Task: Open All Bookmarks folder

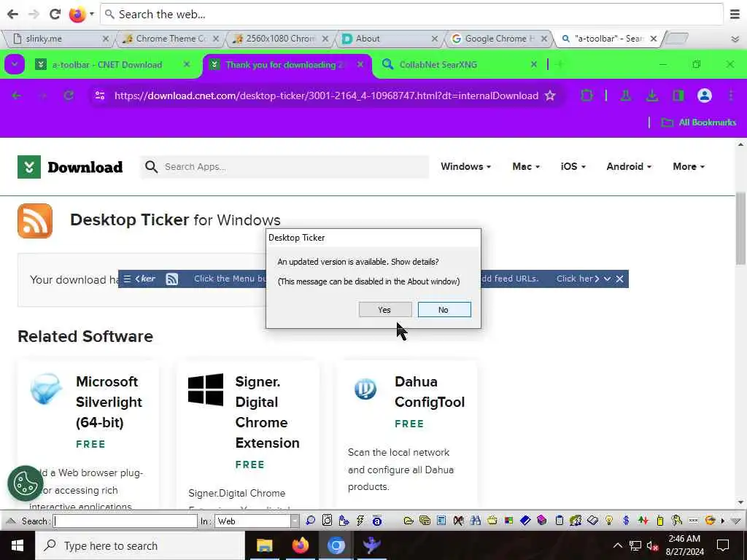Action: [x=699, y=122]
